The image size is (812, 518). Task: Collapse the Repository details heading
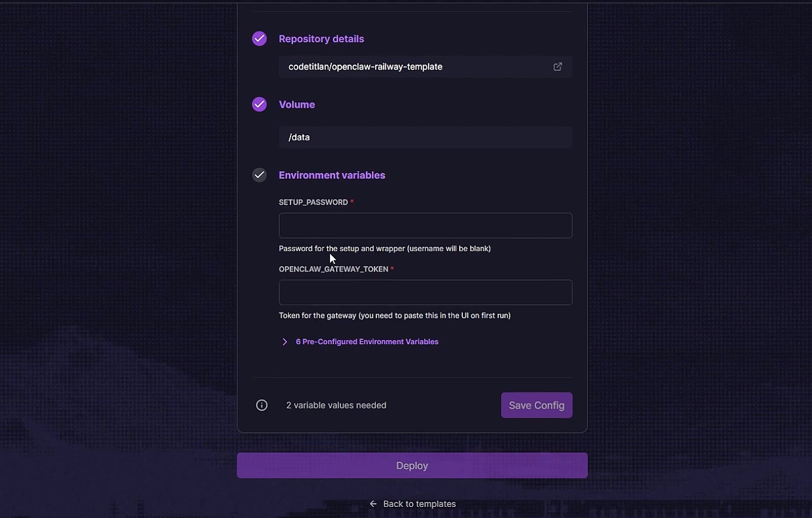coord(321,39)
